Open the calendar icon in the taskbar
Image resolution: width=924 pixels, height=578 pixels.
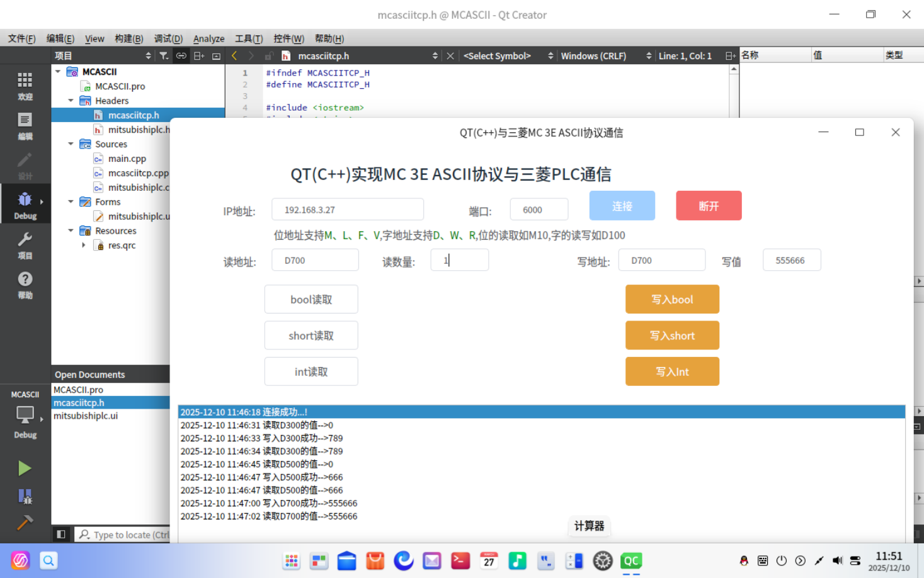click(489, 560)
